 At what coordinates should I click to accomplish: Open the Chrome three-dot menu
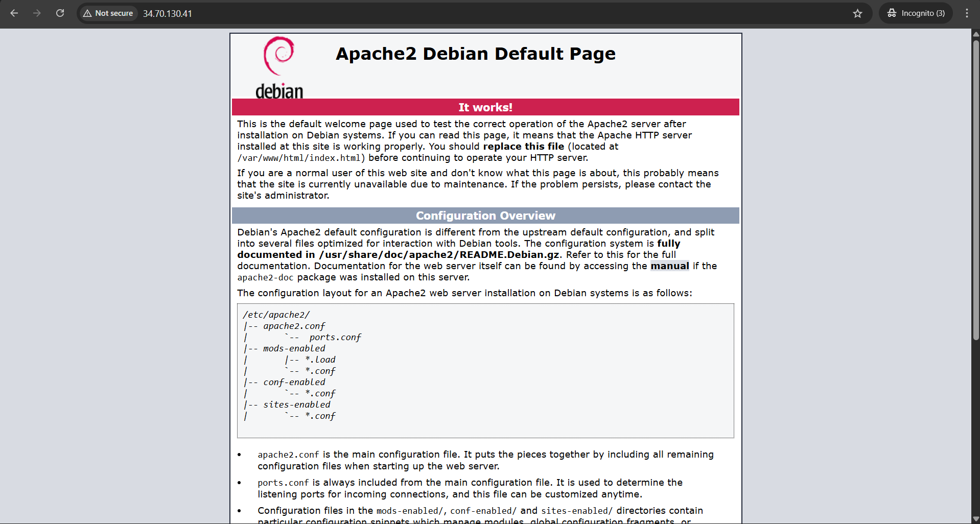coord(967,13)
